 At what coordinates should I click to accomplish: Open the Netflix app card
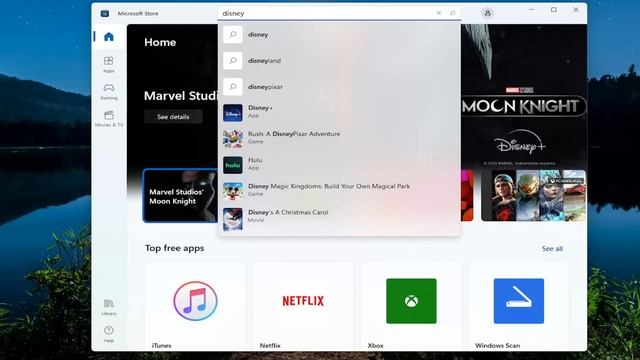pos(303,306)
